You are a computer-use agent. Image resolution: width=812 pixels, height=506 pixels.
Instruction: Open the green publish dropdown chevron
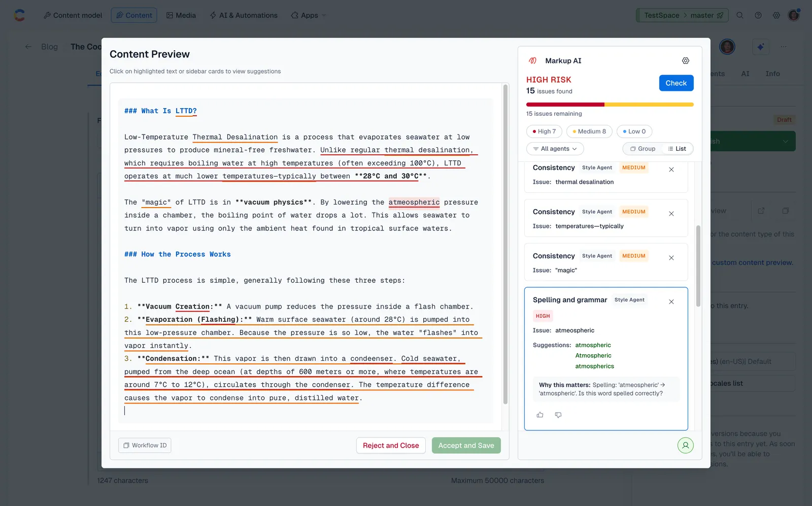786,141
